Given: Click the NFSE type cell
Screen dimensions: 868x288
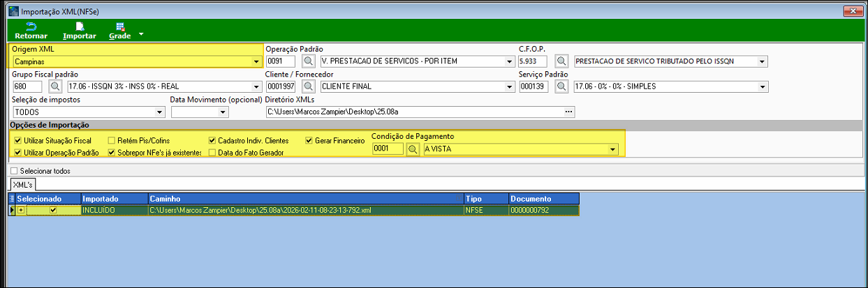Looking at the screenshot, I should click(486, 210).
